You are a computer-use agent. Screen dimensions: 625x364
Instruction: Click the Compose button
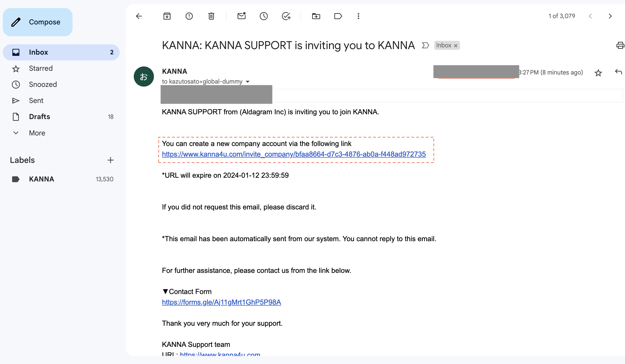tap(38, 22)
